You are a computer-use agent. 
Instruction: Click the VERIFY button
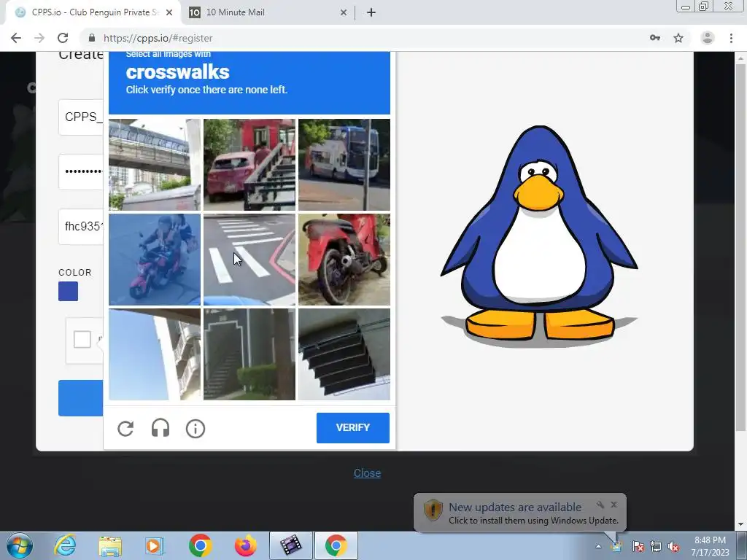point(353,427)
